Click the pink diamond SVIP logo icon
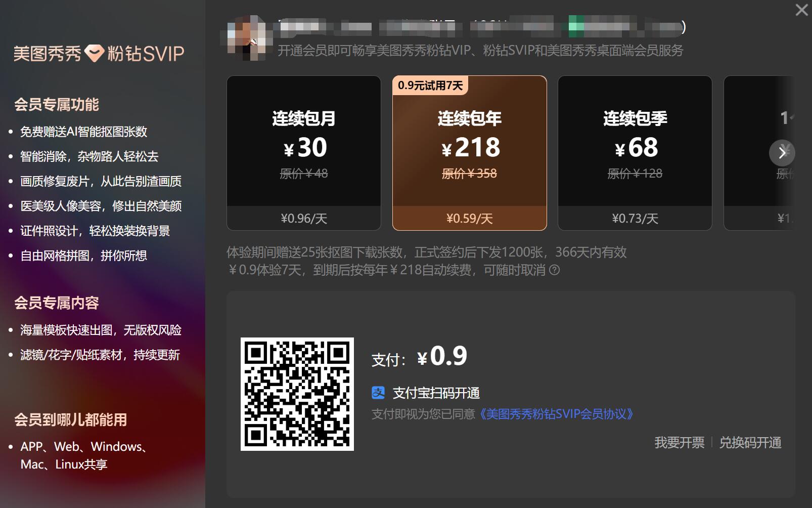Screen dimensions: 812x508 (x=94, y=53)
